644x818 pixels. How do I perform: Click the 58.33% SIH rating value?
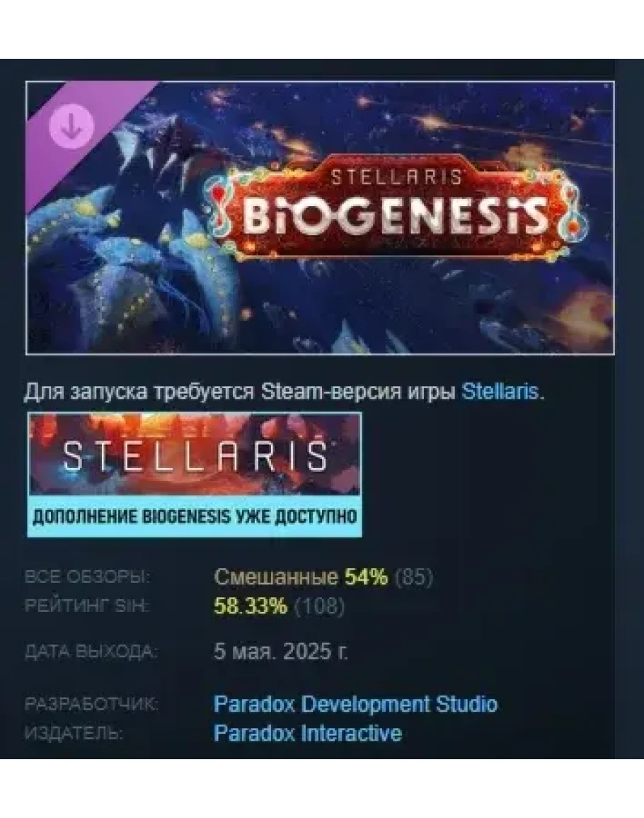(251, 606)
